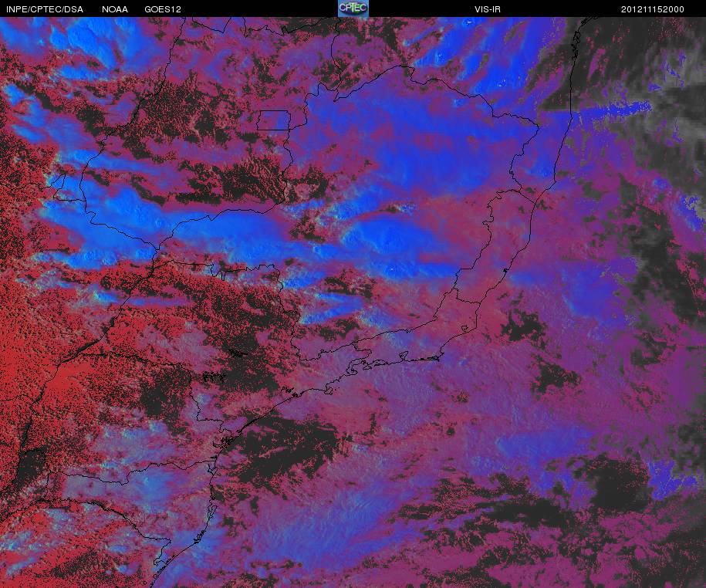Click the CPTEC logo in the header

tap(353, 8)
